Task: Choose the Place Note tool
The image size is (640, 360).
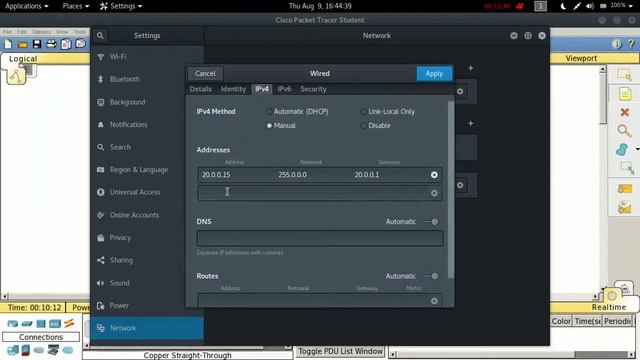Action: (x=624, y=94)
